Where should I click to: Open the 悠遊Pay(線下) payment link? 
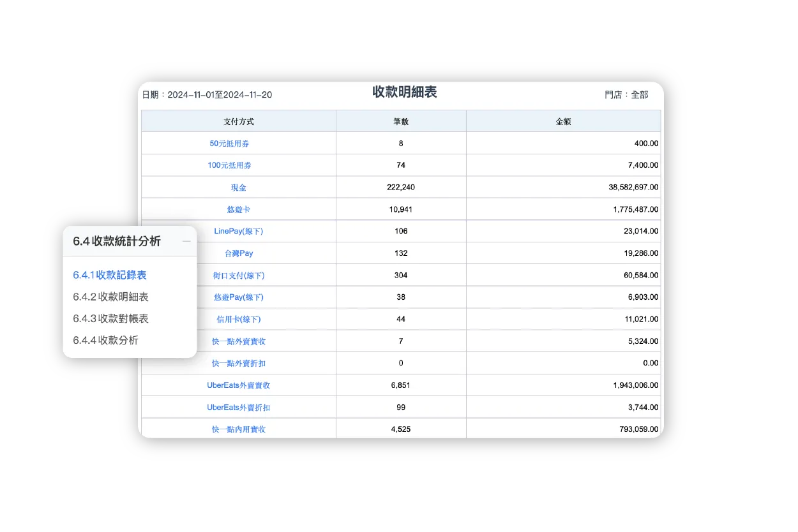(238, 297)
